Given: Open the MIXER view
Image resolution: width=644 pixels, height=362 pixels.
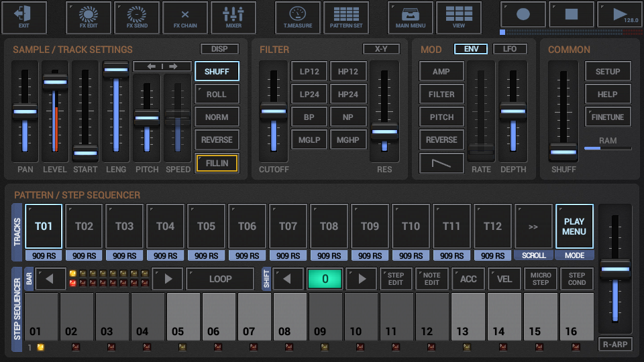Looking at the screenshot, I should (233, 17).
